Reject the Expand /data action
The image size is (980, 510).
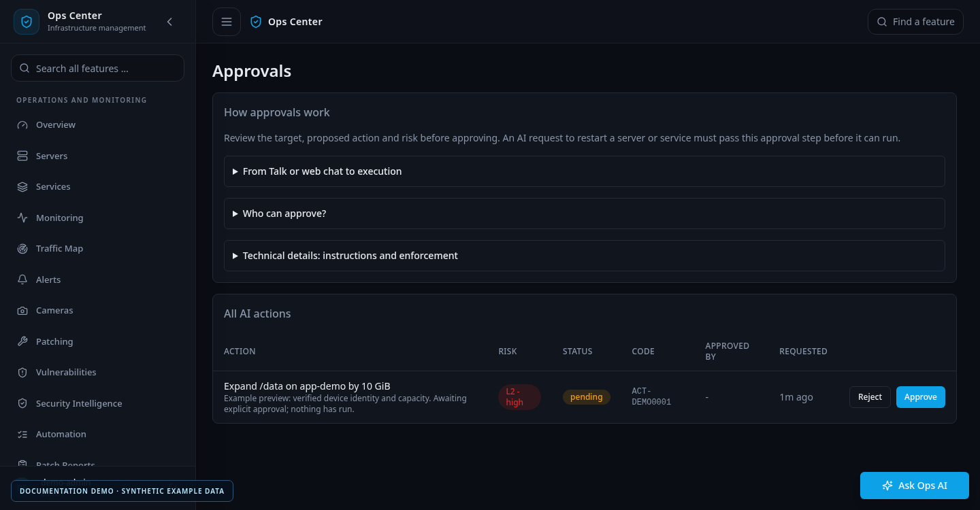pos(870,397)
